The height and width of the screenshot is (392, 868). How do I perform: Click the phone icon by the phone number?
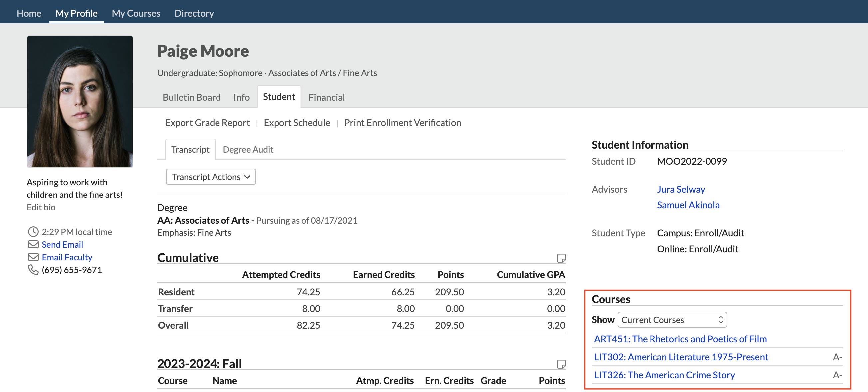click(33, 270)
